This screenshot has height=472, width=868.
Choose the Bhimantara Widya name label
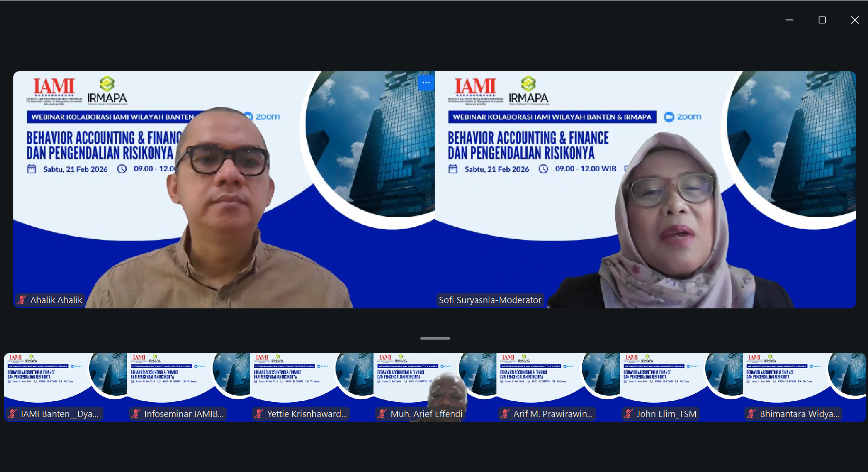(799, 414)
